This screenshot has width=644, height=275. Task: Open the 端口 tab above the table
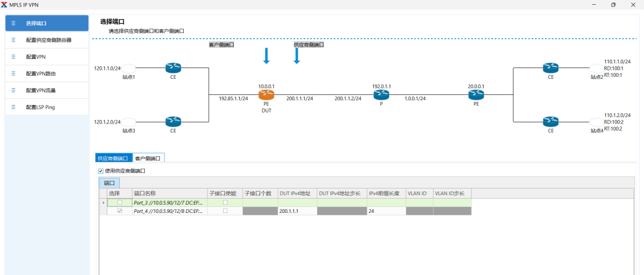pos(109,183)
